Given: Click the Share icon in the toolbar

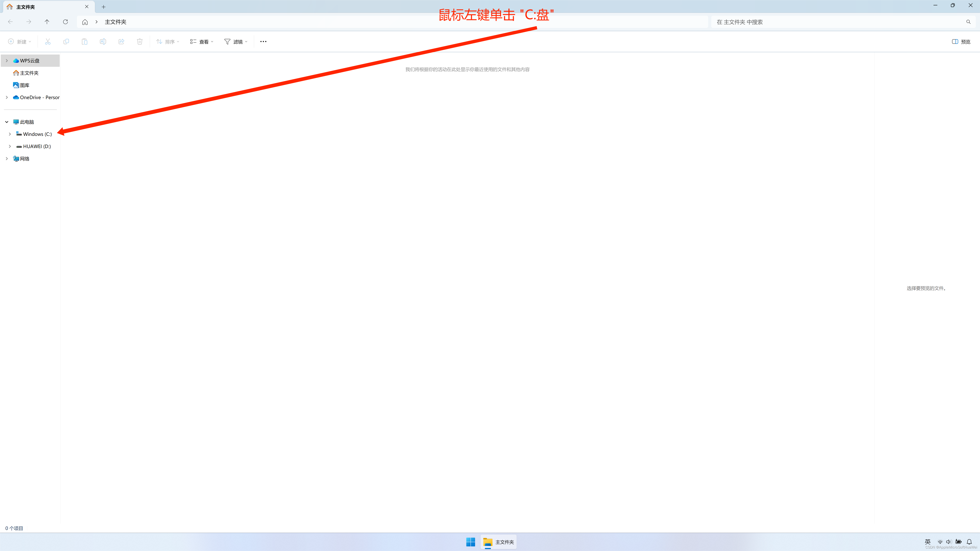Looking at the screenshot, I should [121, 42].
